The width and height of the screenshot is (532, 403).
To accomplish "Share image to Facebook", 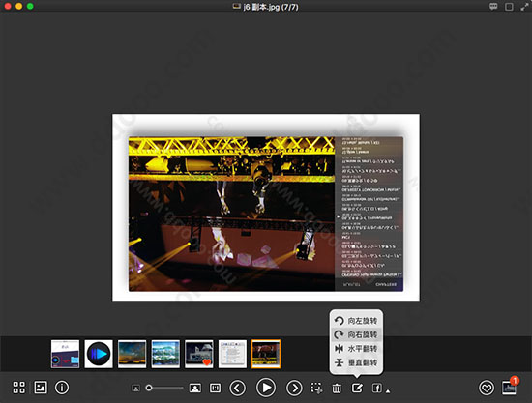I will click(377, 388).
